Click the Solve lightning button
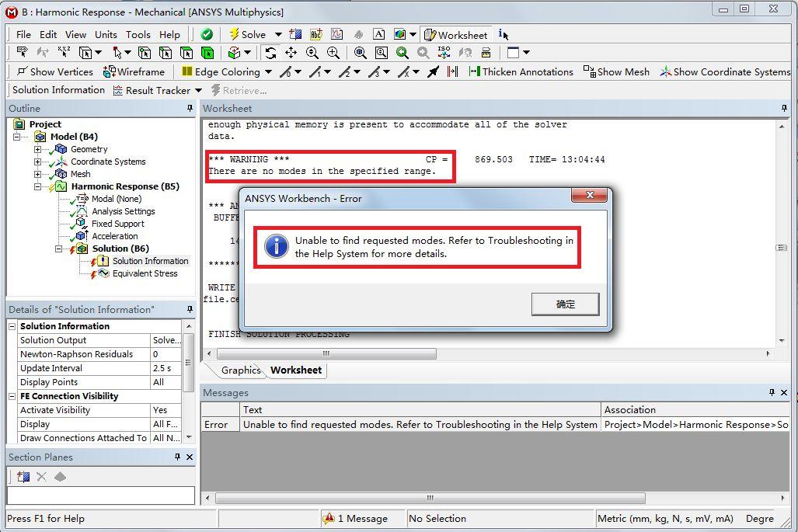Image resolution: width=798 pixels, height=532 pixels. click(248, 35)
